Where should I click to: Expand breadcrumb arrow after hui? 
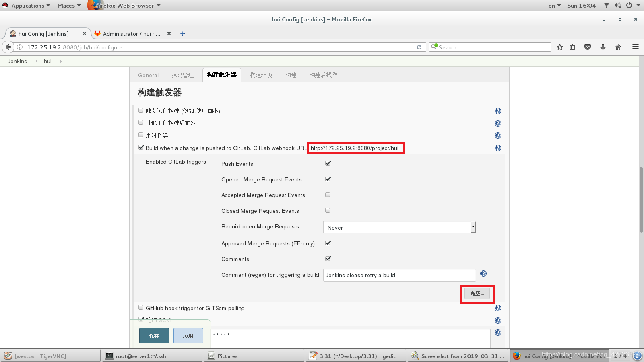pos(61,61)
